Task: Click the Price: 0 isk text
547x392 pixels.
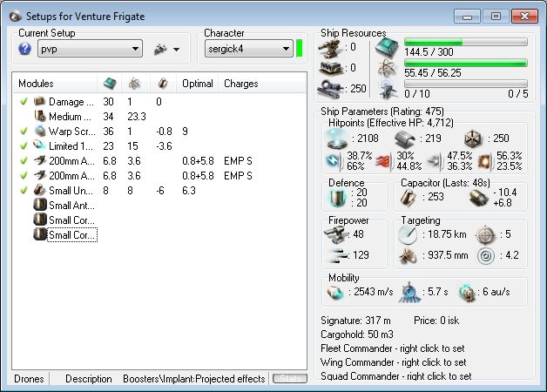Action: pos(436,321)
